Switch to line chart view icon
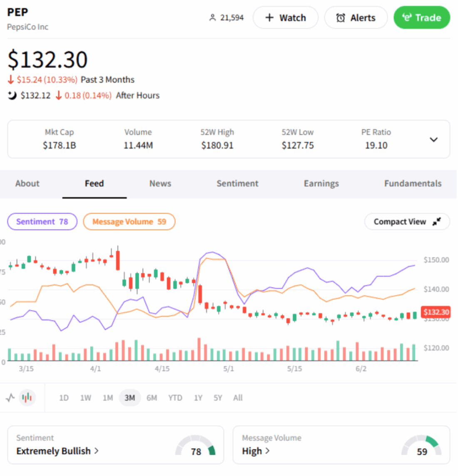 [x=10, y=398]
